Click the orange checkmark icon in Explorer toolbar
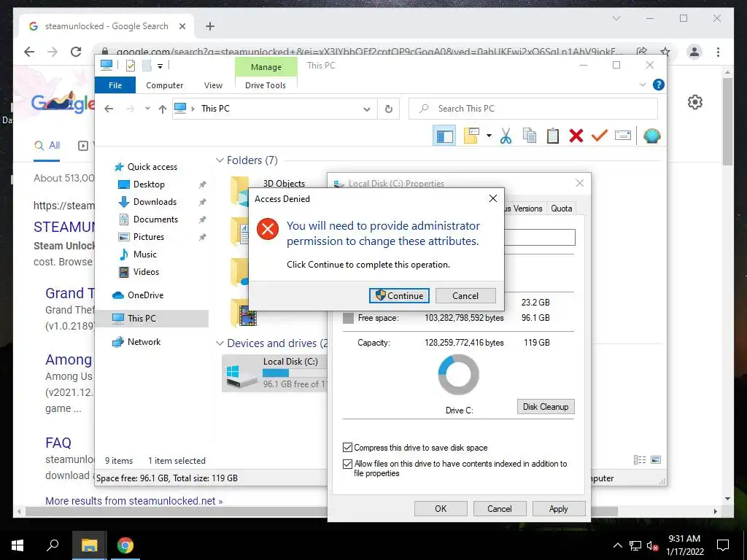Screen dimensions: 747x560 pos(600,136)
